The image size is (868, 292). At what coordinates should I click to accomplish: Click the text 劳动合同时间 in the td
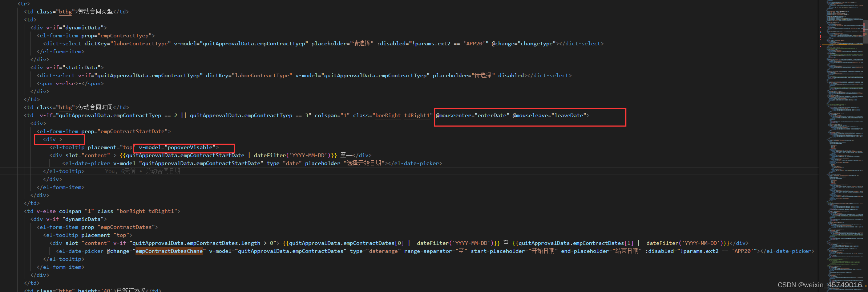tap(95, 107)
